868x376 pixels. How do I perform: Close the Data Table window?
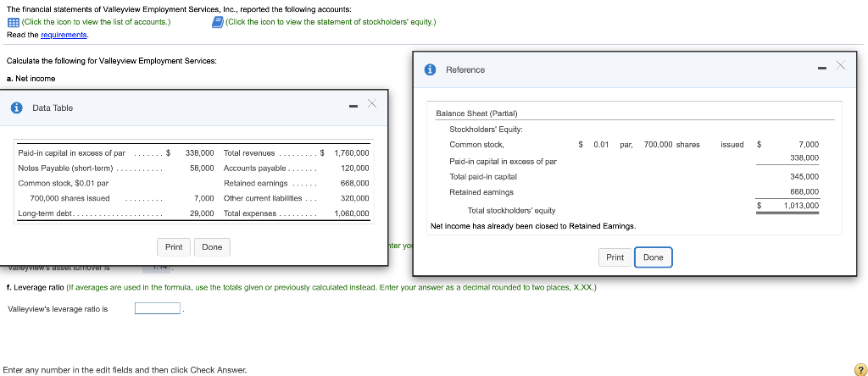click(x=372, y=103)
